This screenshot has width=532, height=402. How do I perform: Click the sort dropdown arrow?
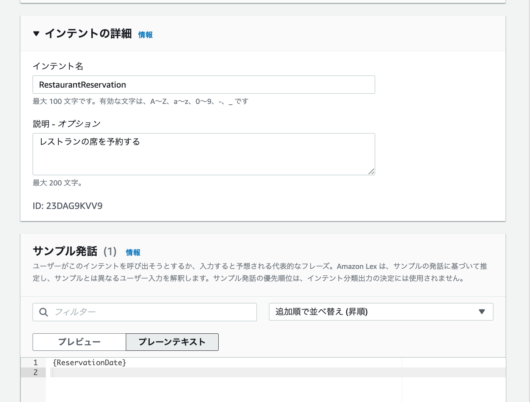click(x=482, y=312)
